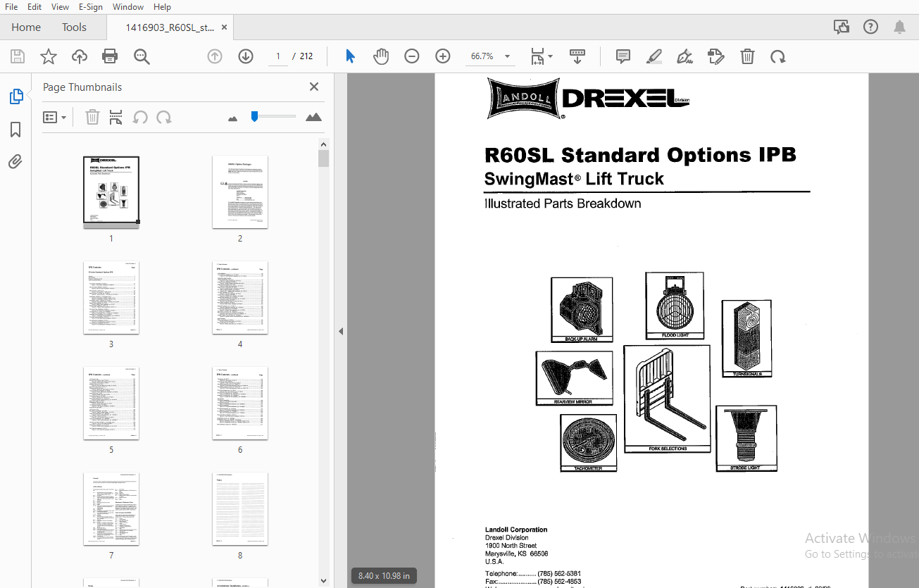Image resolution: width=919 pixels, height=588 pixels.
Task: Open the File menu
Action: click(11, 6)
